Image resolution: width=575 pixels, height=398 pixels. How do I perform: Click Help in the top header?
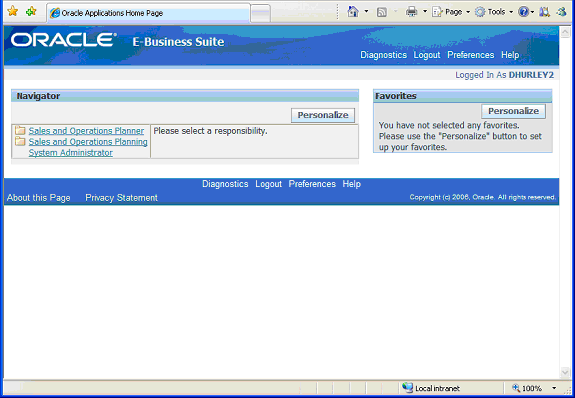510,55
